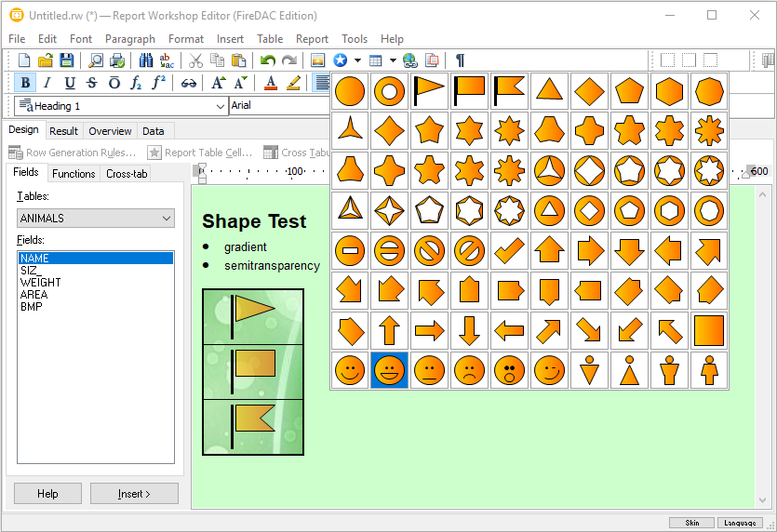Click the green Undo arrow

(268, 60)
